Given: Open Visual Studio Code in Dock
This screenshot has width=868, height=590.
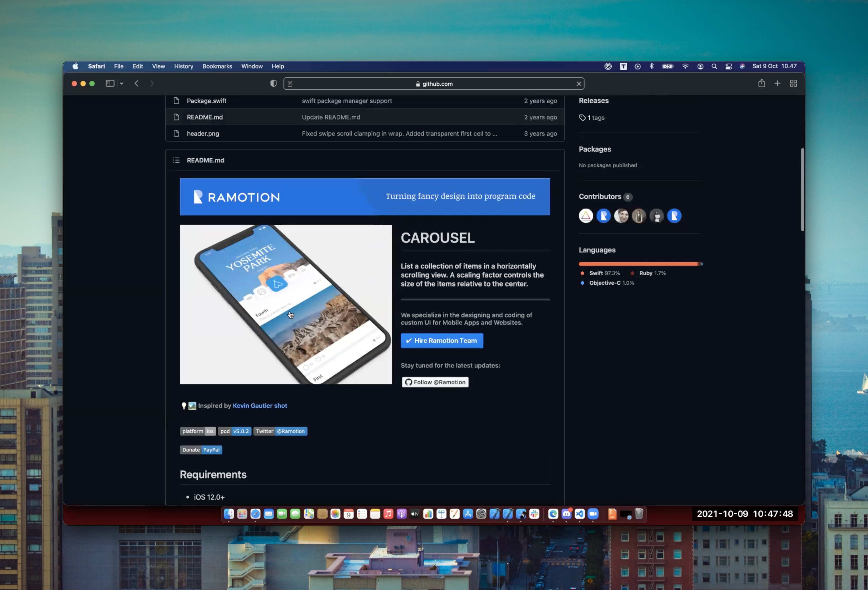Looking at the screenshot, I should pyautogui.click(x=579, y=514).
